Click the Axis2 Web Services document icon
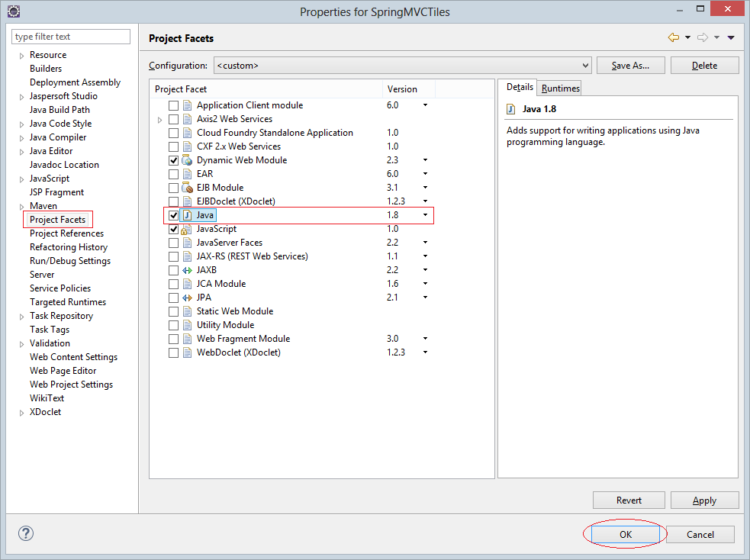Viewport: 750px width, 560px height. pos(188,119)
